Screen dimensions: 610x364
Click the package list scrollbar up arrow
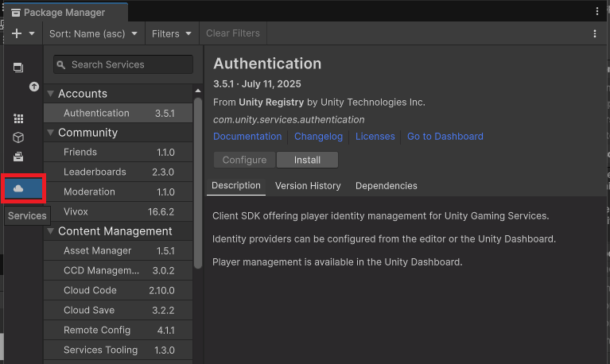198,91
